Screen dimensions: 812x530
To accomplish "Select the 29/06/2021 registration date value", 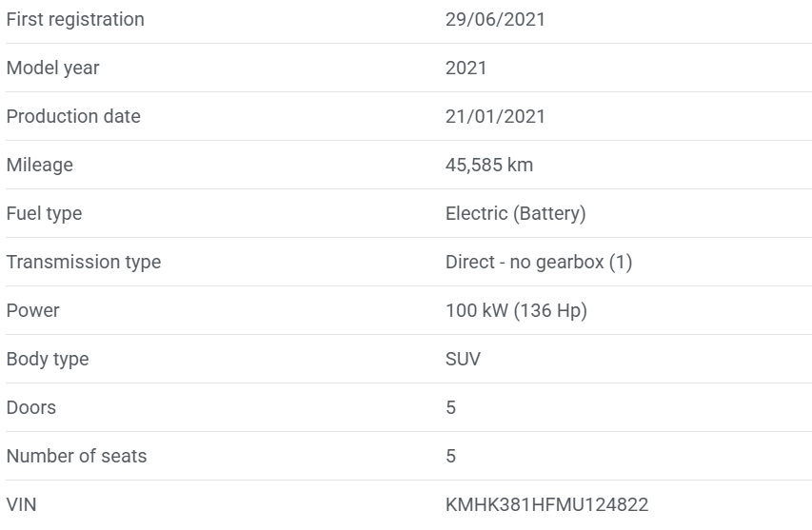I will coord(495,19).
